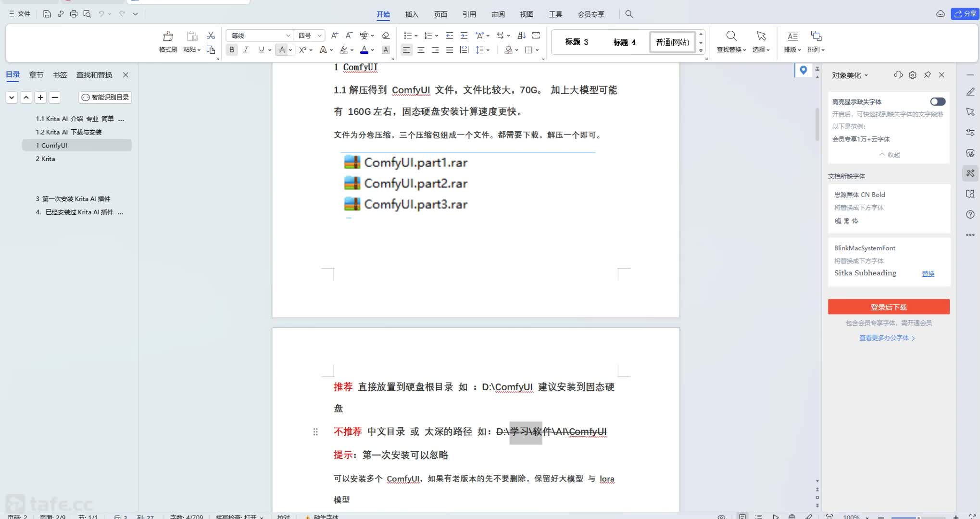Select outline item 1.2 Krita AI 下载与安装
The width and height of the screenshot is (980, 519).
[68, 132]
